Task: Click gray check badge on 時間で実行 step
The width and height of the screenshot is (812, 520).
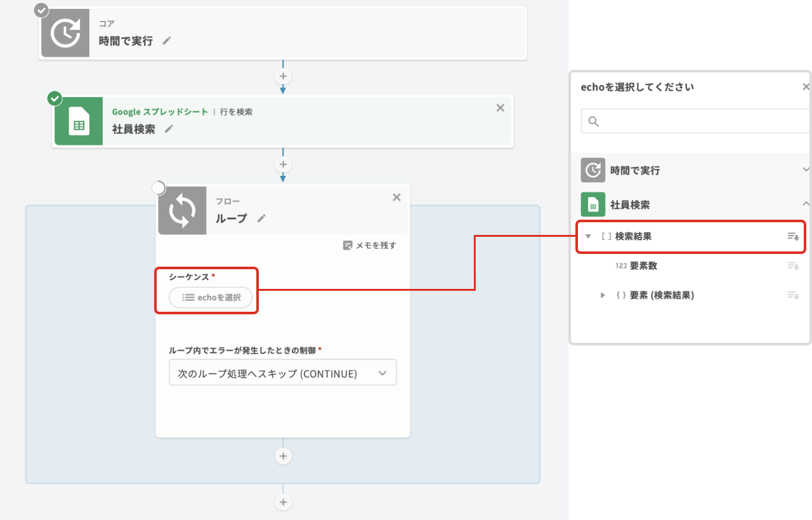Action: (41, 10)
